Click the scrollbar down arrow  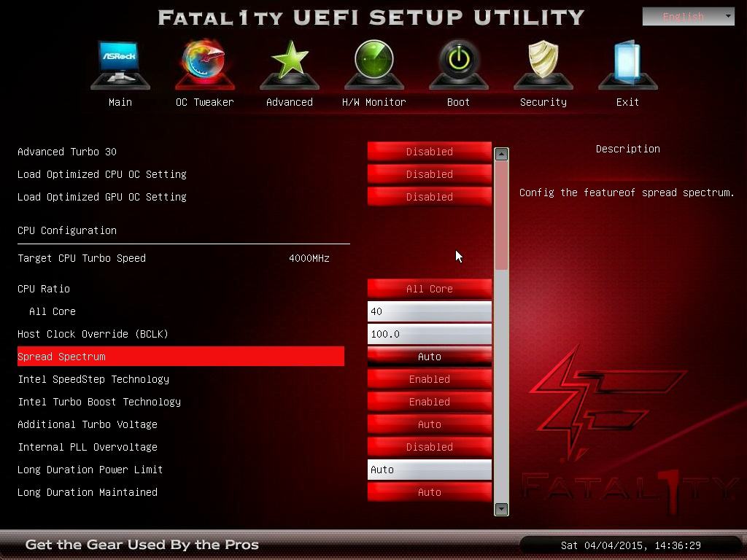(501, 509)
